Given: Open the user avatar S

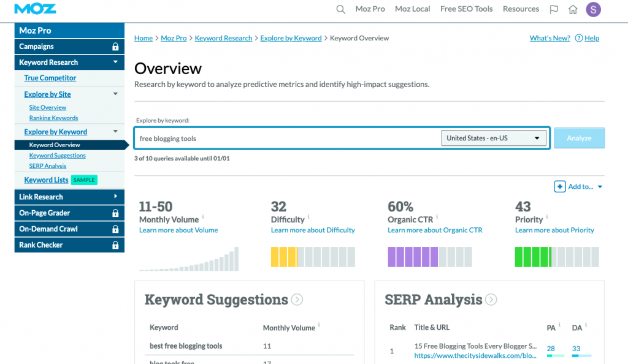Looking at the screenshot, I should click(x=593, y=9).
